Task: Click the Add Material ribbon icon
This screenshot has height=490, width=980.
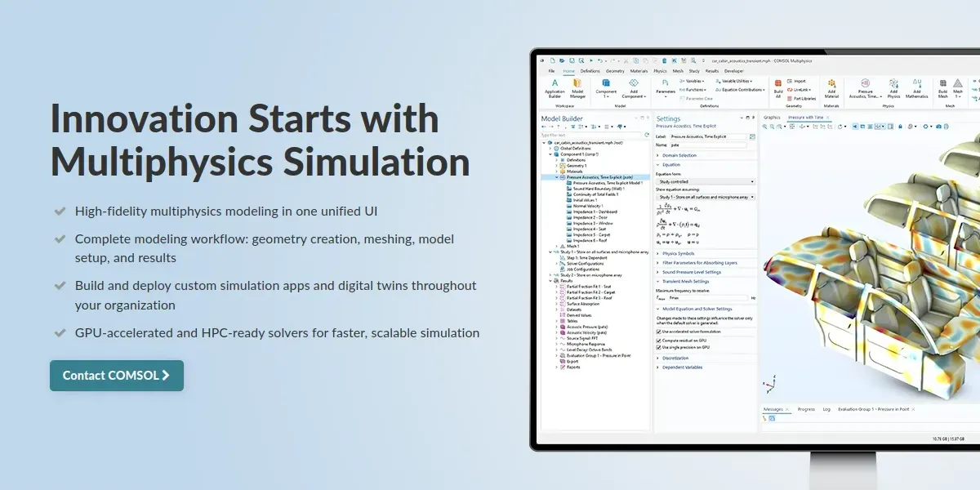Action: pos(831,88)
